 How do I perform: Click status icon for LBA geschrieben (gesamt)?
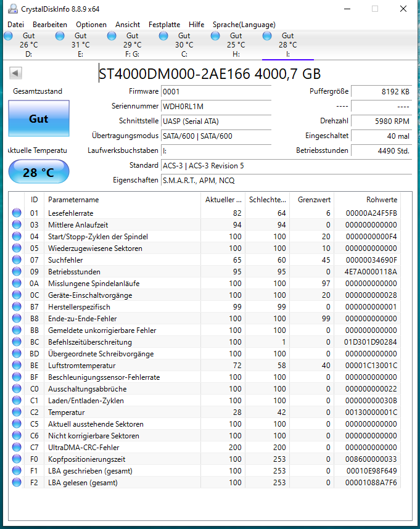17,470
